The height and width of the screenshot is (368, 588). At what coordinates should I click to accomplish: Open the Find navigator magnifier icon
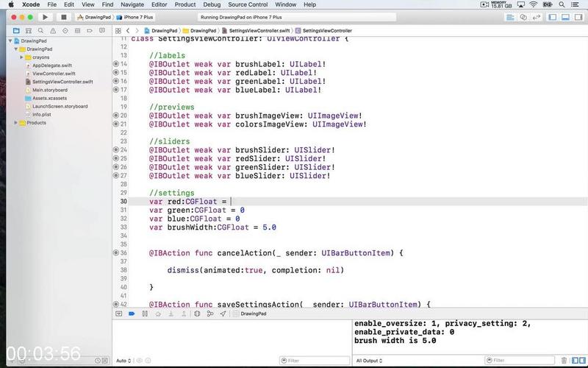[40, 31]
